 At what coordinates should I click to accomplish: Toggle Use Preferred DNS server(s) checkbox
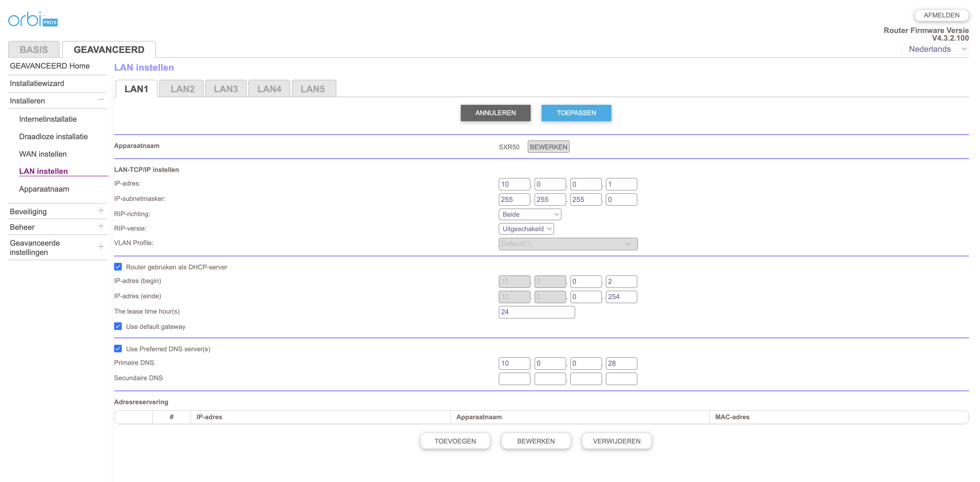(118, 349)
